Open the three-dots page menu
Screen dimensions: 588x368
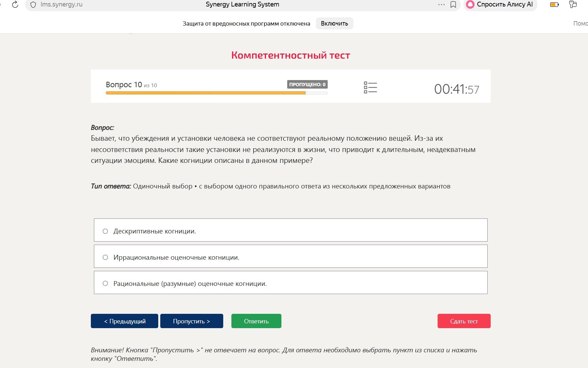pos(441,4)
